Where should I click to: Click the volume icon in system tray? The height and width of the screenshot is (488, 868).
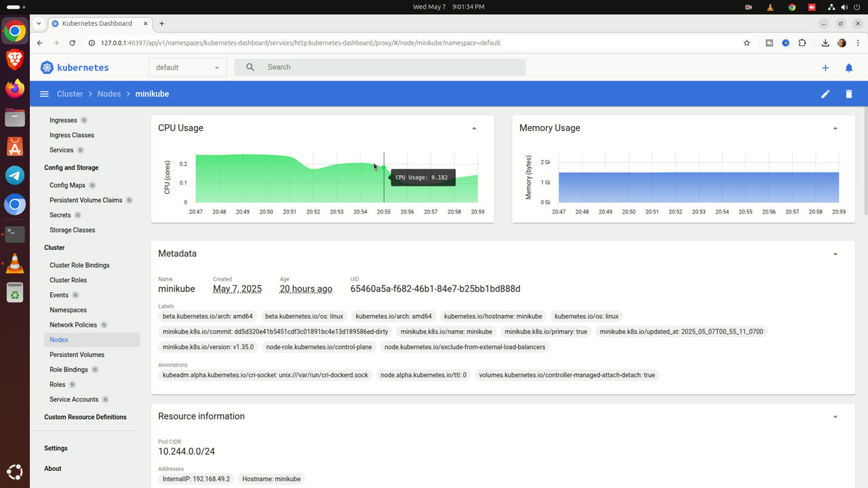point(844,7)
